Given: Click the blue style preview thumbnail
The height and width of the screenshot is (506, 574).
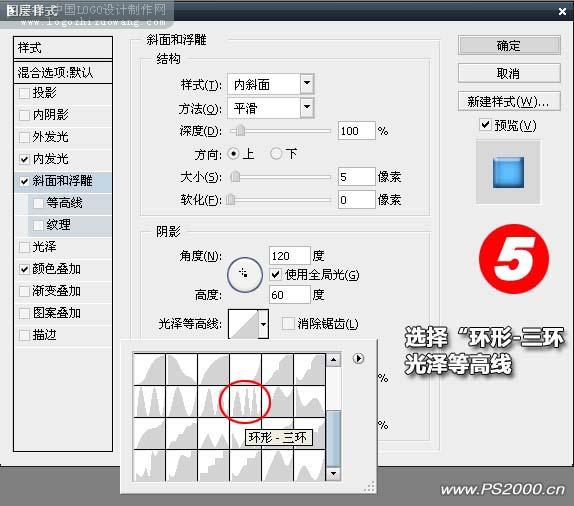Looking at the screenshot, I should point(508,172).
